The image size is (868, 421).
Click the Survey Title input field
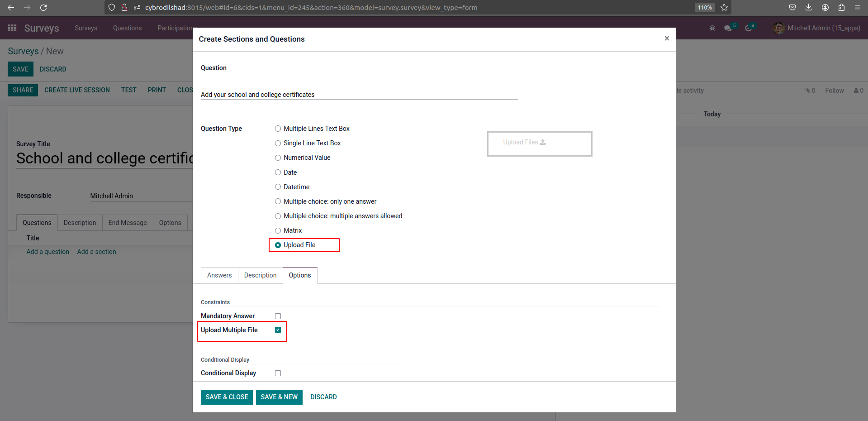pos(104,158)
